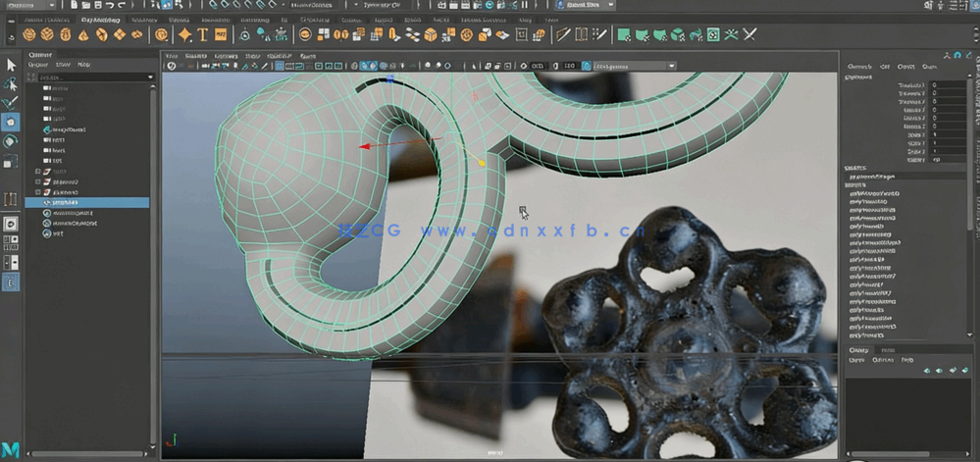
Task: Click the orange star super shape icon
Action: coord(184,34)
